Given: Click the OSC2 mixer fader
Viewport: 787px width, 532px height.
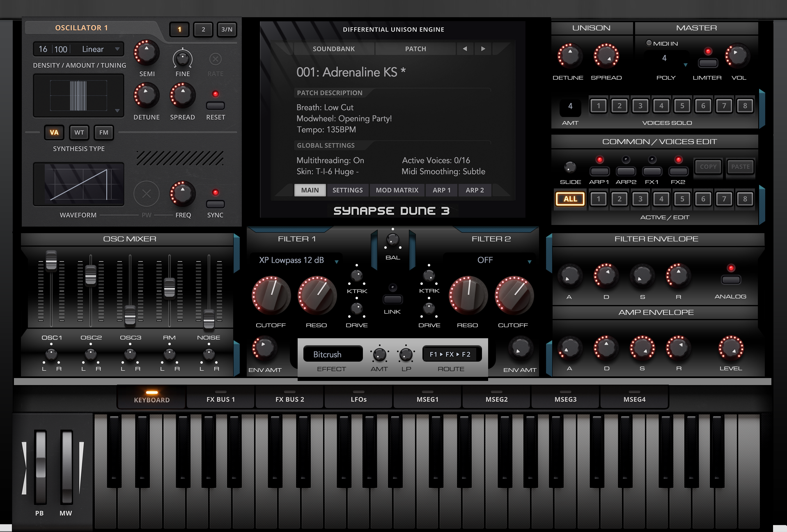Looking at the screenshot, I should pos(91,275).
